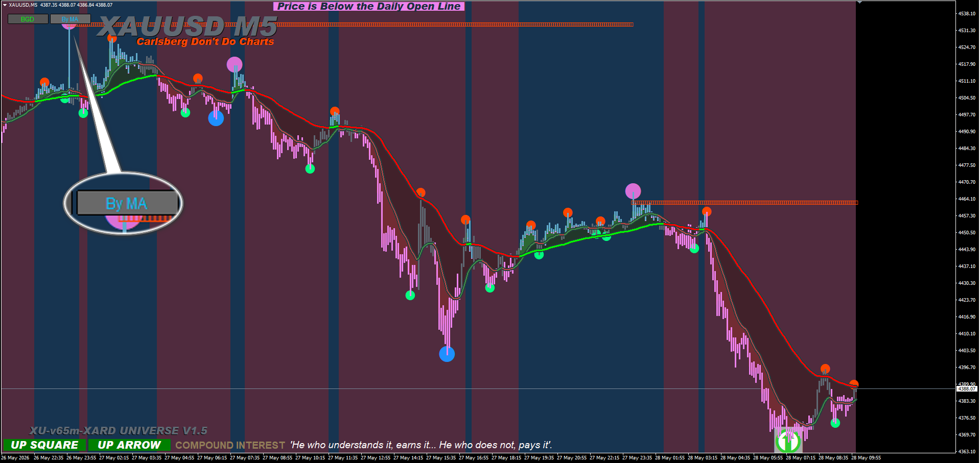Toggle the BGD background button
The image size is (980, 463).
coord(28,19)
